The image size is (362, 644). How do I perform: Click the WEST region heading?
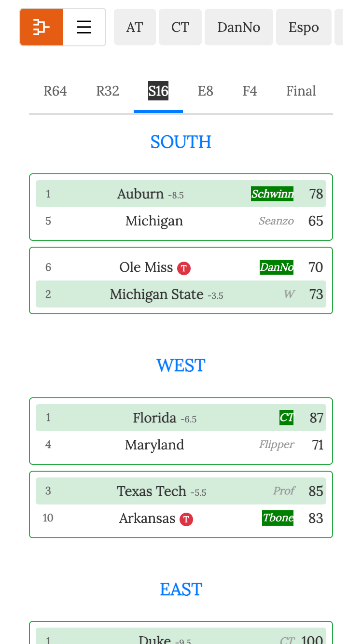pos(181,365)
